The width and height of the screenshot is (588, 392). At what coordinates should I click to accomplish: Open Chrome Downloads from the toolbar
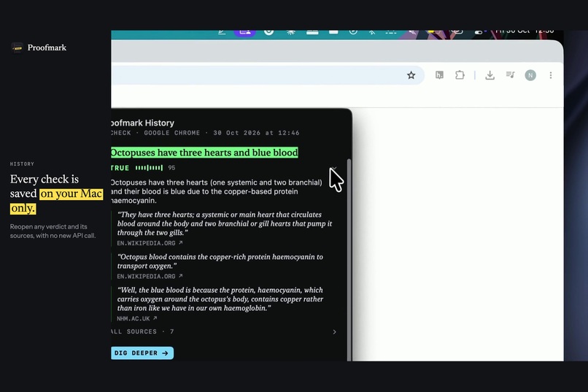[x=490, y=75]
